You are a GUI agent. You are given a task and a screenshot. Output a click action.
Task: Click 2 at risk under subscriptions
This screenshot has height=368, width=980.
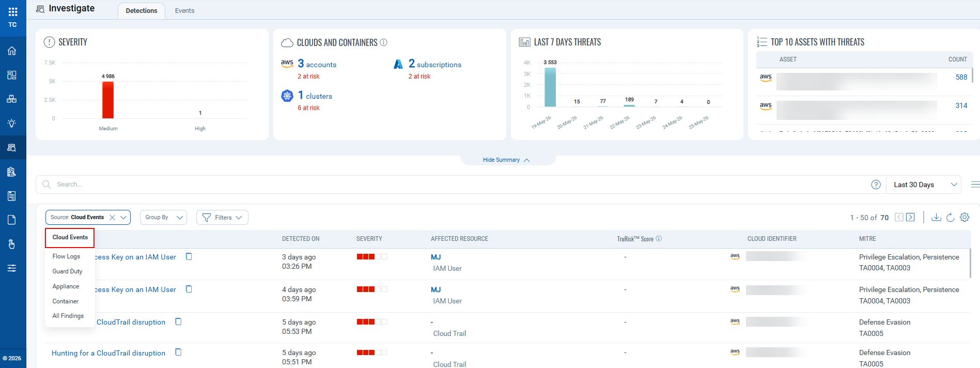coord(419,76)
